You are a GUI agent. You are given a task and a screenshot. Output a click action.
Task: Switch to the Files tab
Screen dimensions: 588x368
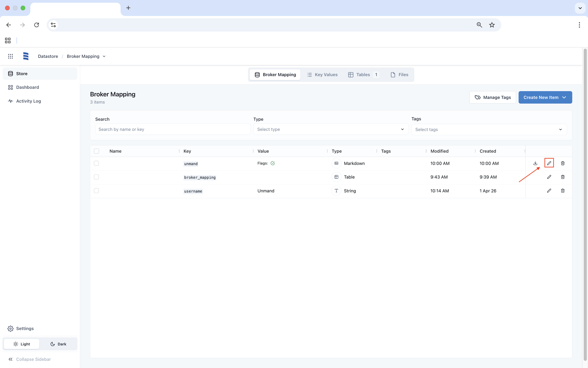(x=399, y=75)
